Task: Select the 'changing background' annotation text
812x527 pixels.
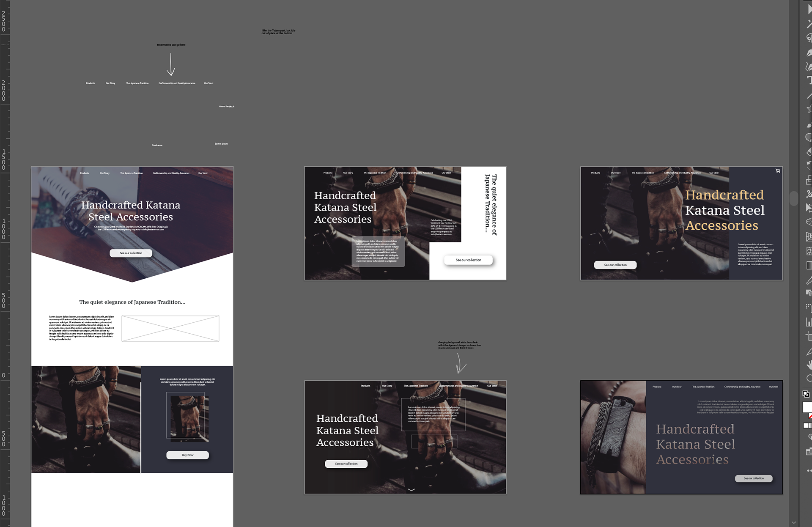Action: pyautogui.click(x=460, y=345)
